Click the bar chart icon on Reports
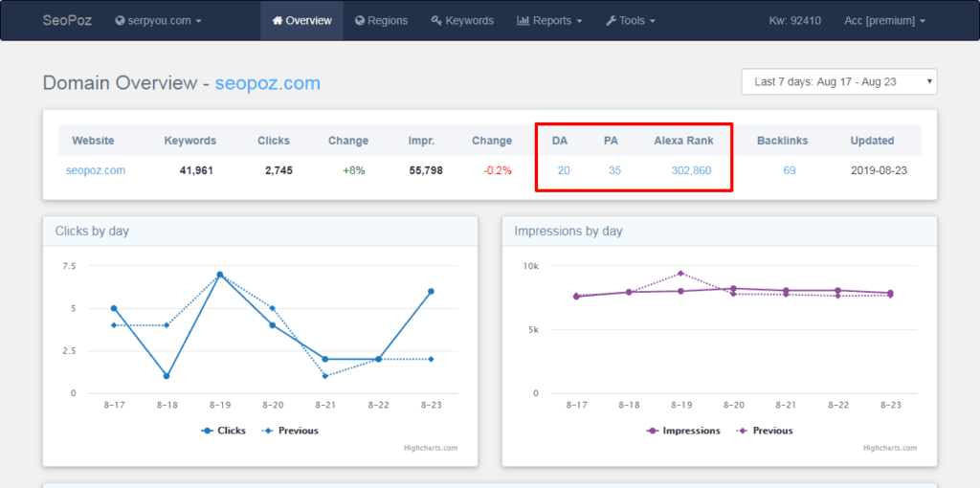The width and height of the screenshot is (980, 488). pos(523,21)
